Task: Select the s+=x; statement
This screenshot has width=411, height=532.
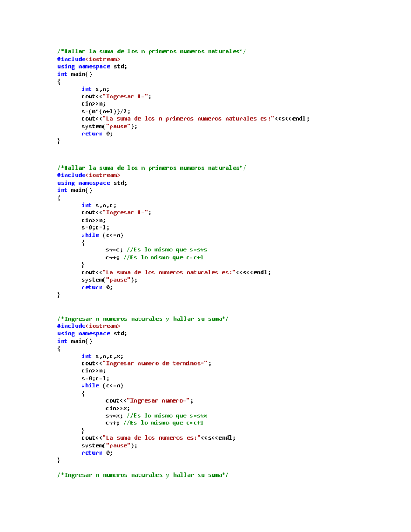Action: [x=113, y=415]
